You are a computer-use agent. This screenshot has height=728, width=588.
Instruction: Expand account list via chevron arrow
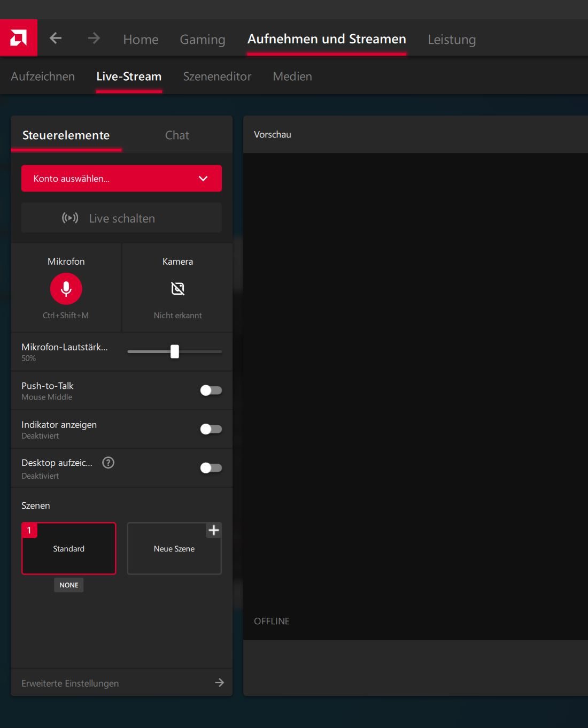[x=203, y=179]
